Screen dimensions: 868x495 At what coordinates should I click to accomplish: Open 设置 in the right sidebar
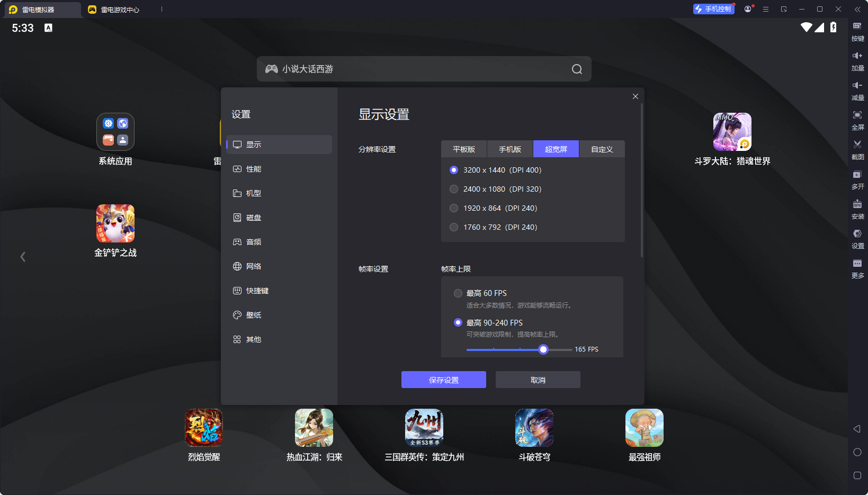[x=857, y=239]
